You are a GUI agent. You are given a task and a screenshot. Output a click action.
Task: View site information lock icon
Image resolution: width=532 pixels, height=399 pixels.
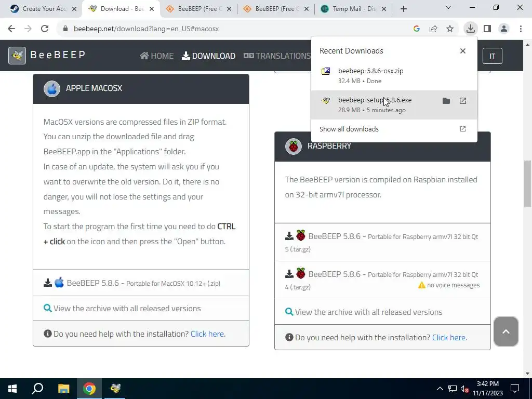(65, 29)
